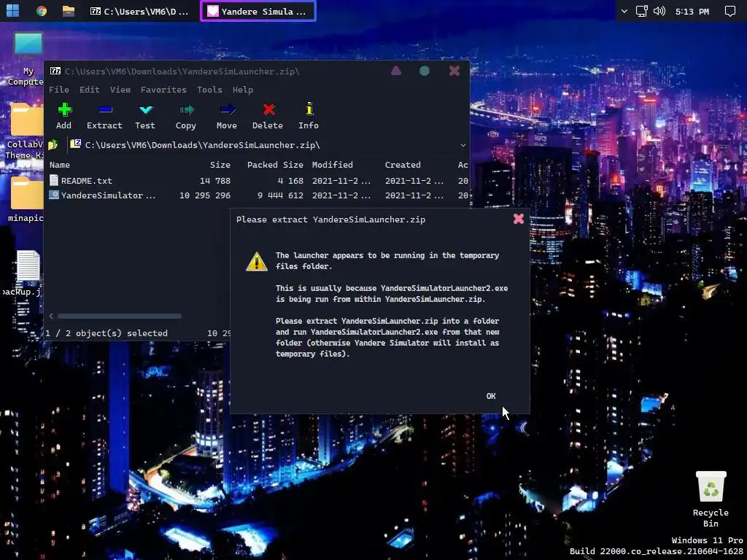747x560 pixels.
Task: Sort by the Created column header
Action: pos(403,165)
